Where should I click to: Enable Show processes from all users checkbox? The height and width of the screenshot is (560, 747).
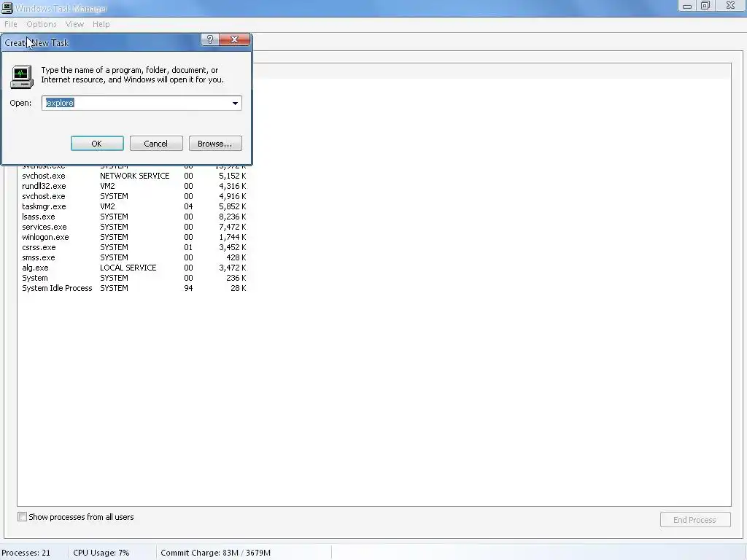[x=22, y=517]
